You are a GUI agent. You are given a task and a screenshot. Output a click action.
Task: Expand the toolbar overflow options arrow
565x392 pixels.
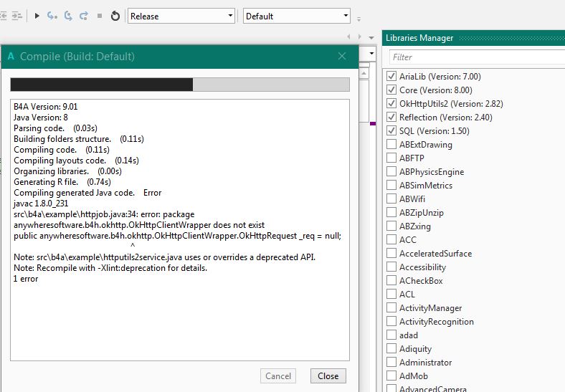click(x=359, y=18)
